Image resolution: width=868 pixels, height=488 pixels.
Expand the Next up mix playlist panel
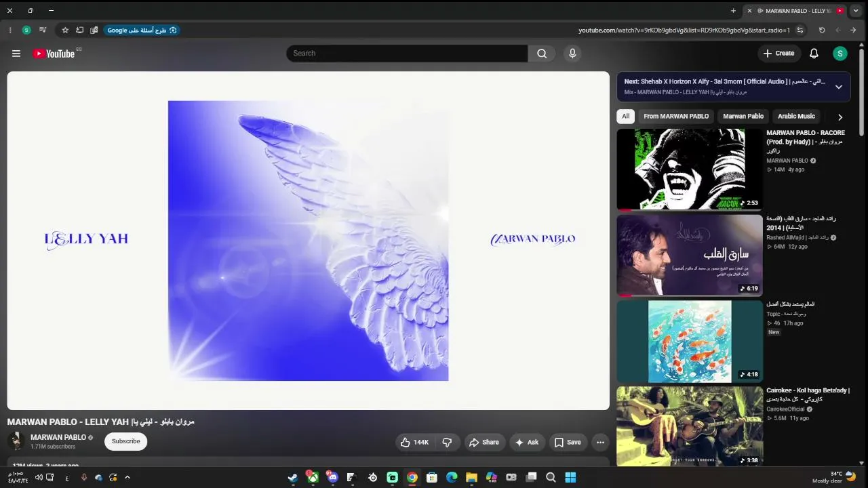[839, 87]
